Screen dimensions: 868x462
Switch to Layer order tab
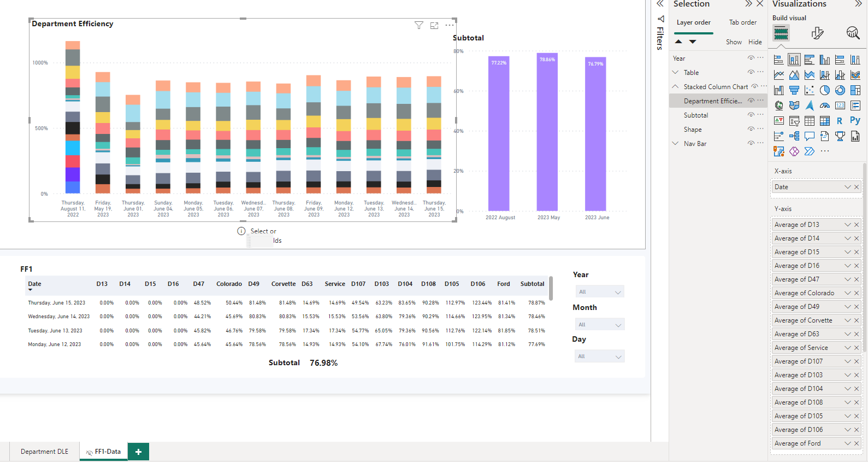click(694, 22)
